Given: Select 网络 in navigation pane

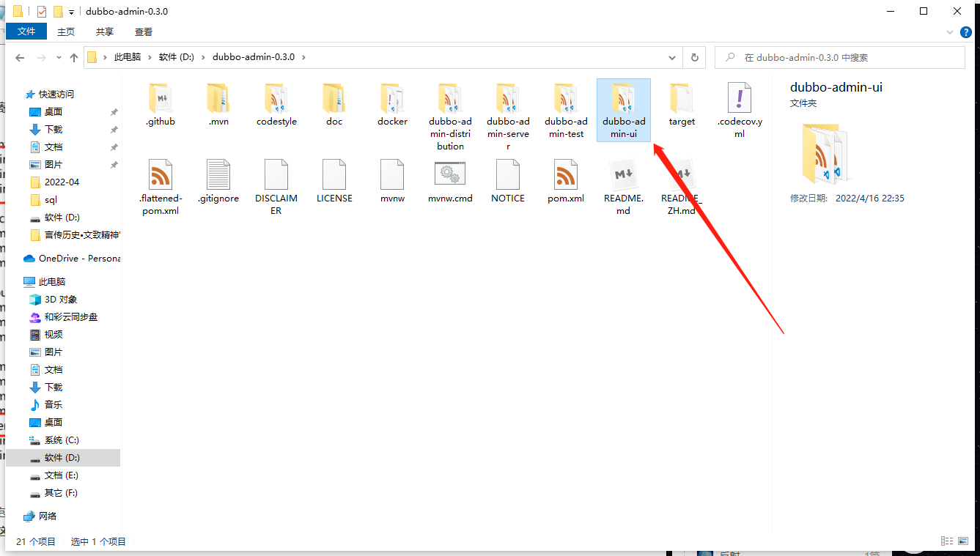Looking at the screenshot, I should [48, 516].
